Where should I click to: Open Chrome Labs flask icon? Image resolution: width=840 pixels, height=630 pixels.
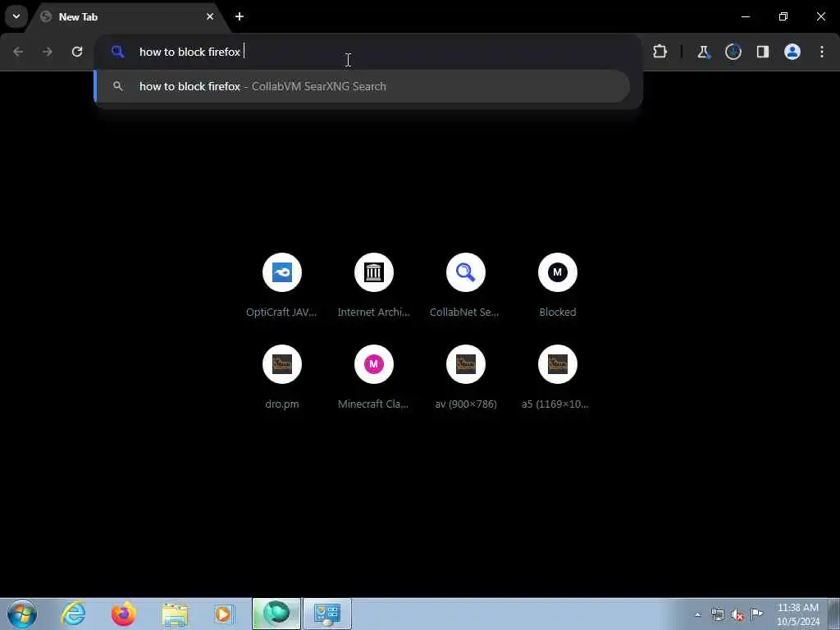pyautogui.click(x=703, y=52)
